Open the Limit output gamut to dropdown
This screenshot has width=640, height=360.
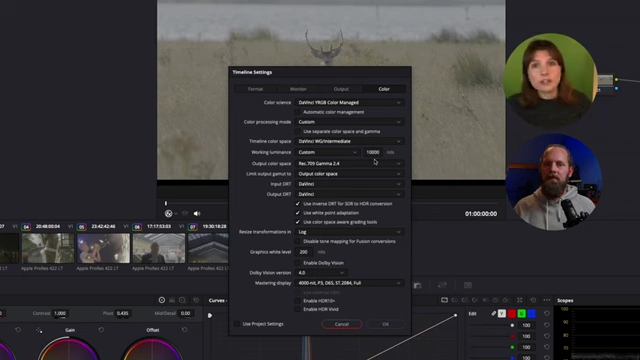[x=349, y=173]
